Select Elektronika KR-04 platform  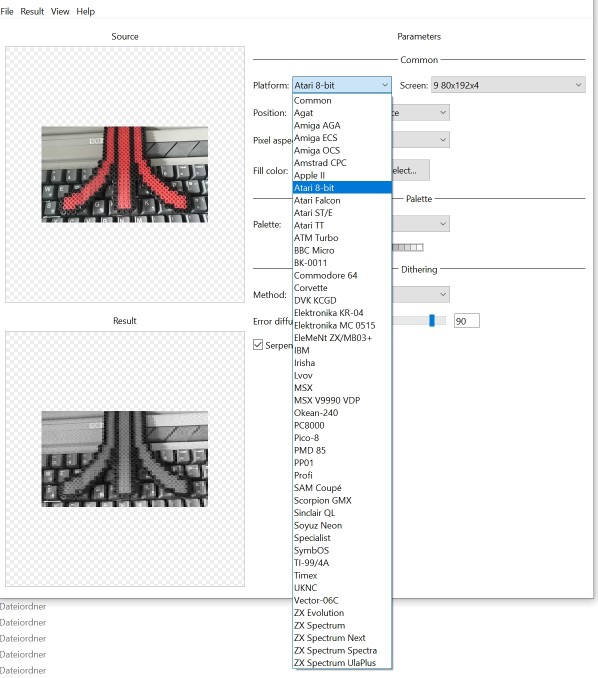point(342,313)
